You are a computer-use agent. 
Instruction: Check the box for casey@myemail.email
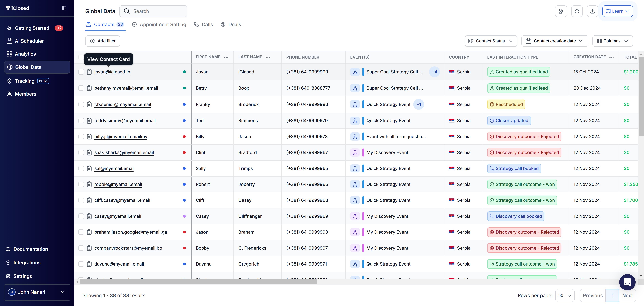click(x=81, y=216)
